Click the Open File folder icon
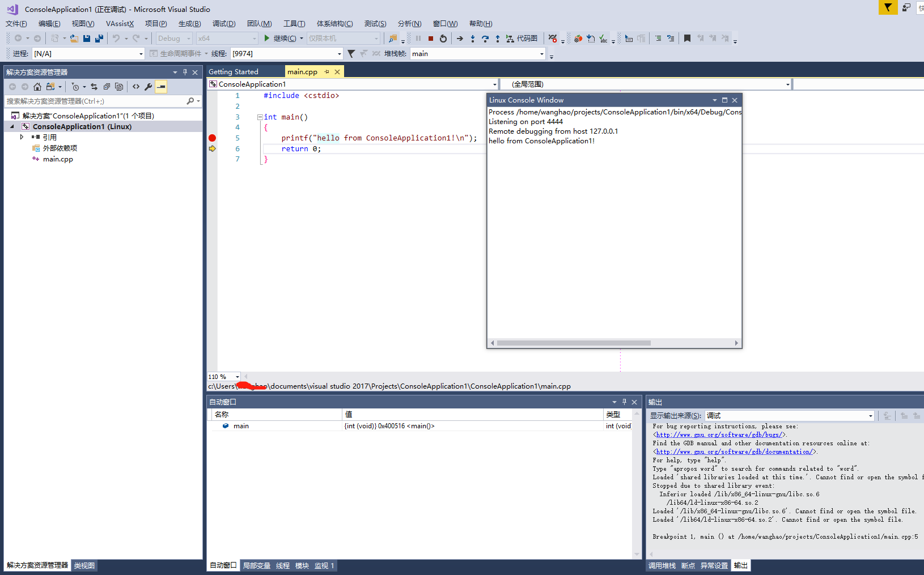The height and width of the screenshot is (575, 924). tap(74, 39)
